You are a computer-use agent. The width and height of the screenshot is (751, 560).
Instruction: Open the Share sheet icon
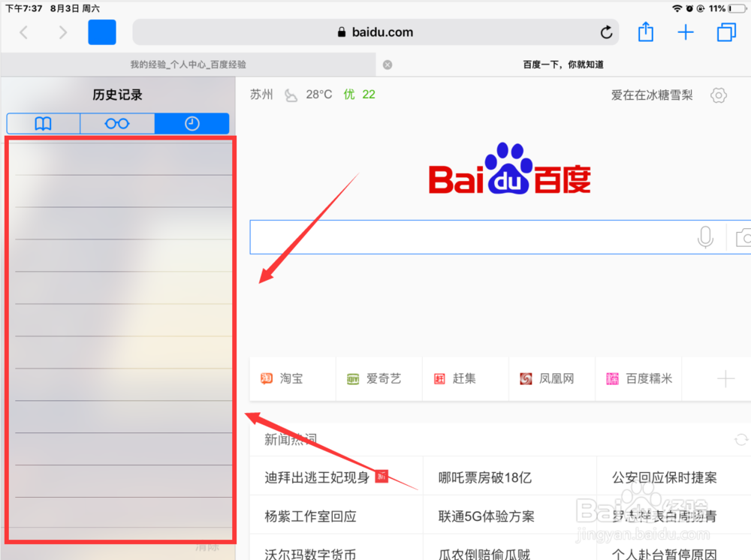(x=646, y=32)
